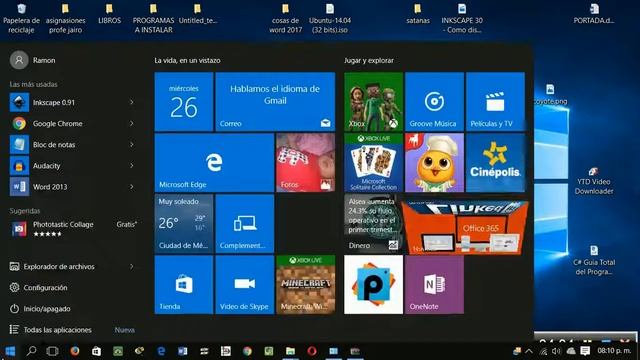Click the Jugar y explorar group header
640x360 pixels.
coord(369,60)
